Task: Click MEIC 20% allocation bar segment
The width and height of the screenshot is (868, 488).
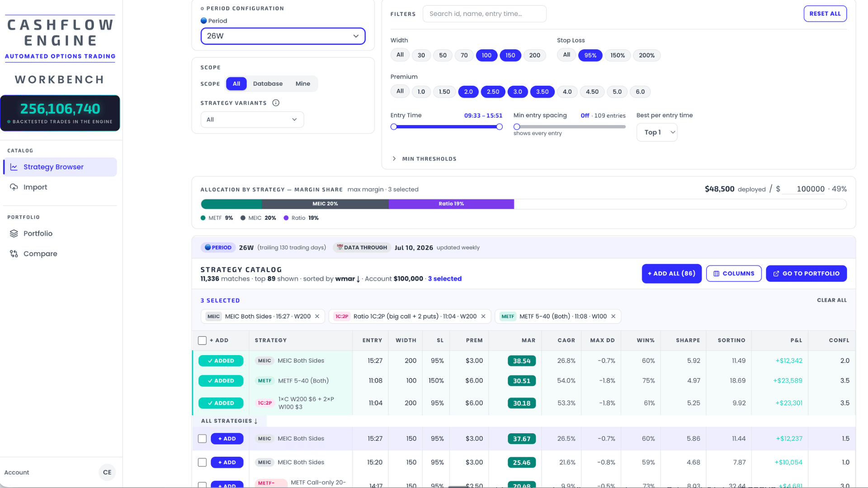Action: (325, 204)
